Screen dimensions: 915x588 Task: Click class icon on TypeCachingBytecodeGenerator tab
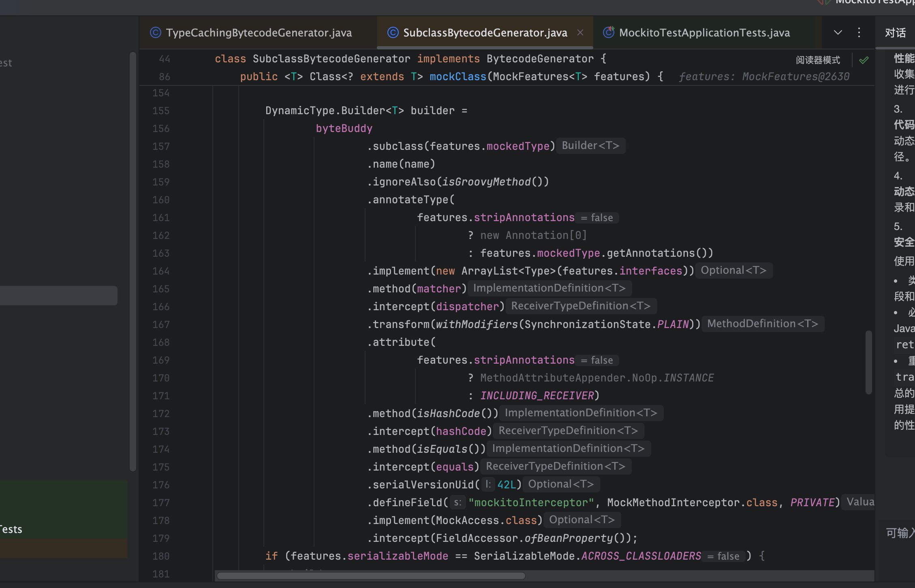[x=156, y=32]
